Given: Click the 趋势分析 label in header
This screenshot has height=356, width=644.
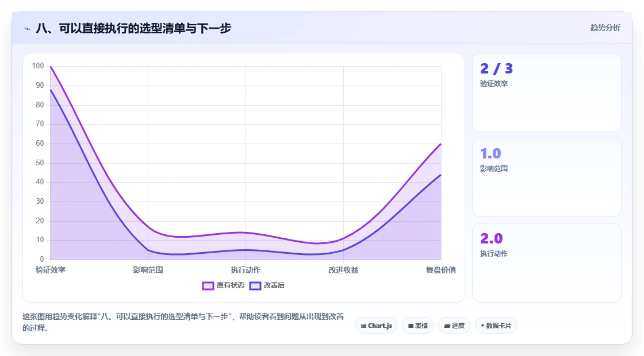Looking at the screenshot, I should pos(605,28).
